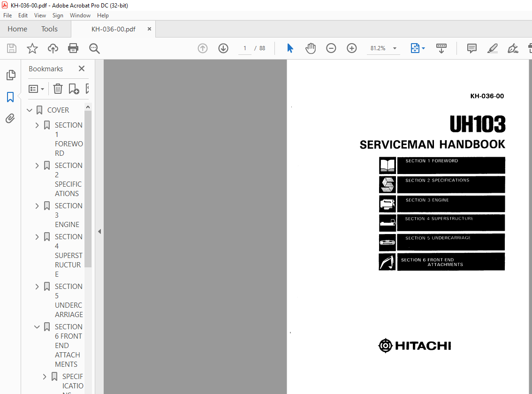This screenshot has height=394, width=532.
Task: Click the 81.2% zoom value field
Action: (378, 48)
